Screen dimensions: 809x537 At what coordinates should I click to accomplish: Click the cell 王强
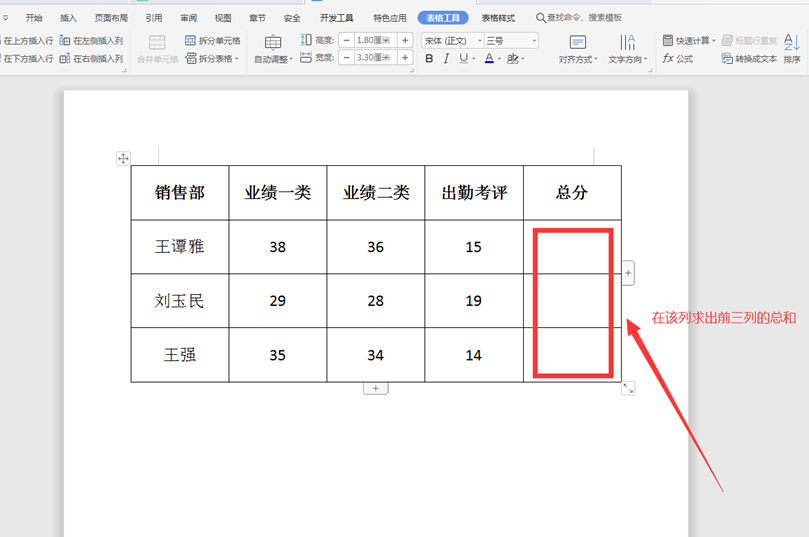pyautogui.click(x=180, y=355)
